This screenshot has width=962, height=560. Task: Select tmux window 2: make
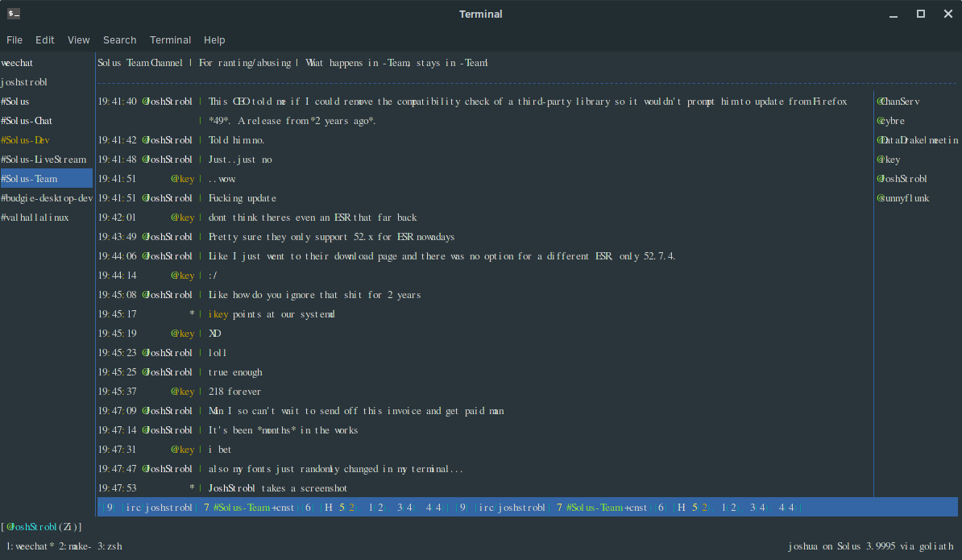pyautogui.click(x=76, y=545)
